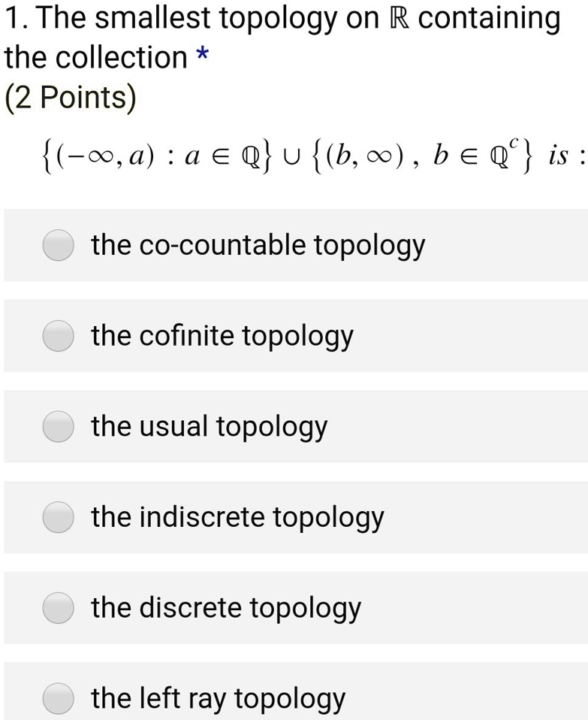Click the cofinite topology answer label
Image resolution: width=588 pixels, height=720 pixels.
click(x=222, y=336)
